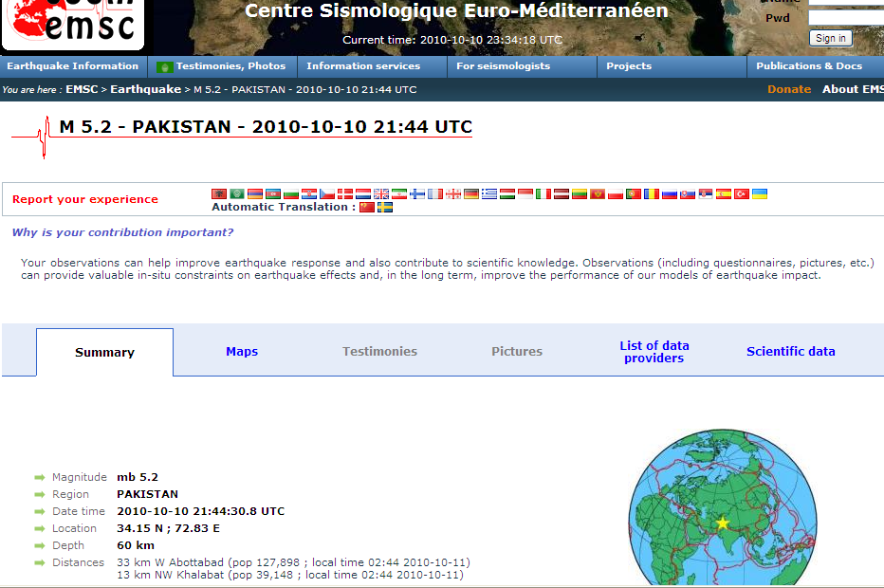
Task: Pick the Georgian flag language
Action: (453, 193)
